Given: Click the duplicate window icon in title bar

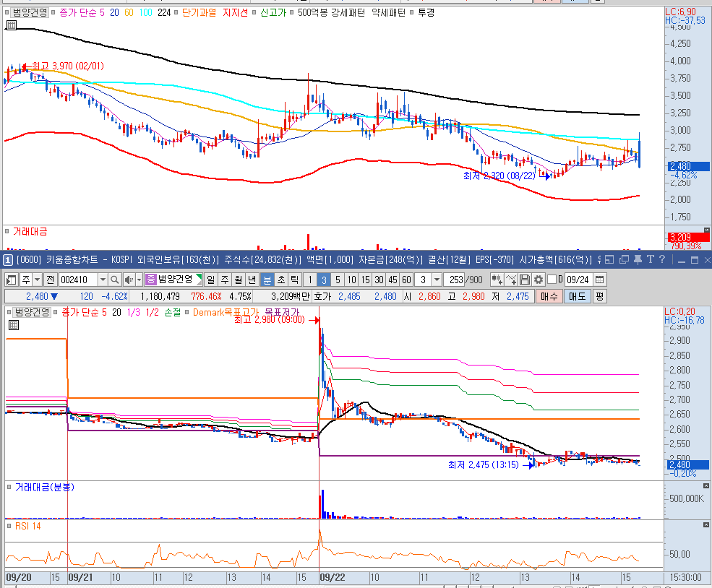Looking at the screenshot, I should point(624,259).
